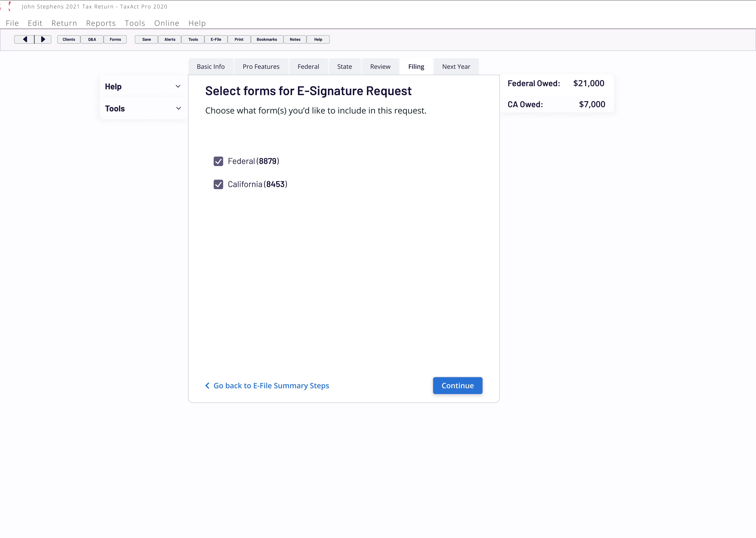The width and height of the screenshot is (756, 538).
Task: Select the Filing tab
Action: coord(416,67)
